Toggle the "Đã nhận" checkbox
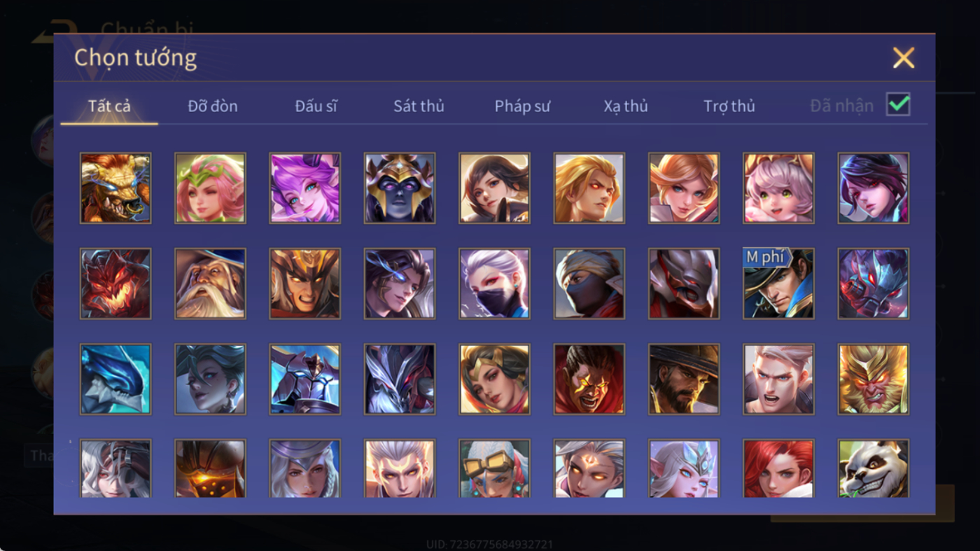The height and width of the screenshot is (551, 980). (898, 105)
